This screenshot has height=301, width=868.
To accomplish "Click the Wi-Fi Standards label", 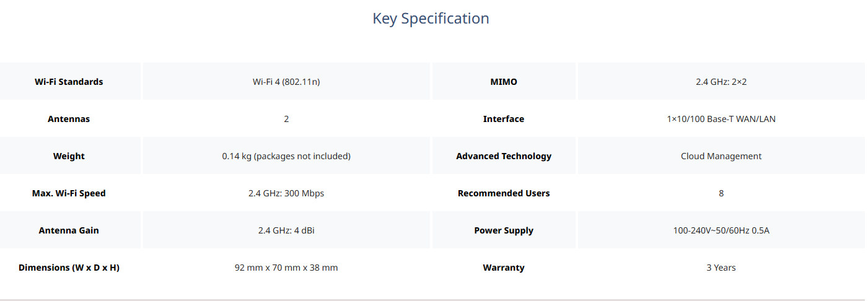I will [x=69, y=82].
